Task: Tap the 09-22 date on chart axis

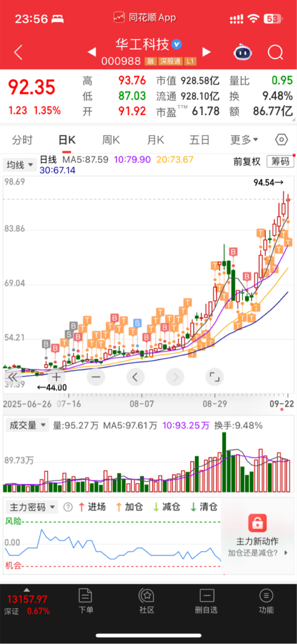Action: click(282, 404)
